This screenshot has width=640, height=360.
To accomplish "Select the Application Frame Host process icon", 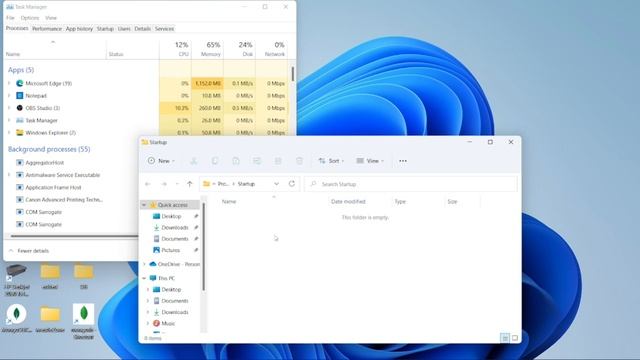I will pyautogui.click(x=20, y=187).
